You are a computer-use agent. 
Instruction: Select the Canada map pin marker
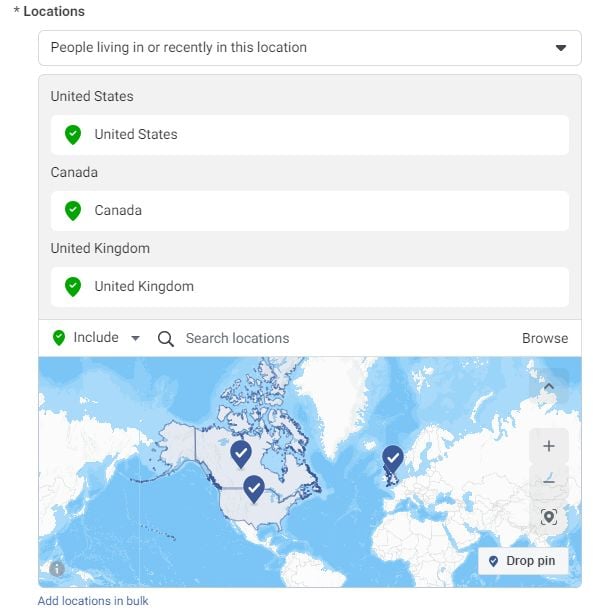tap(241, 454)
